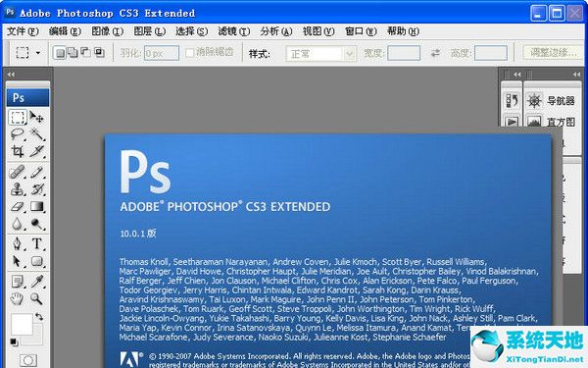Click the swap width and height arrows

(435, 53)
